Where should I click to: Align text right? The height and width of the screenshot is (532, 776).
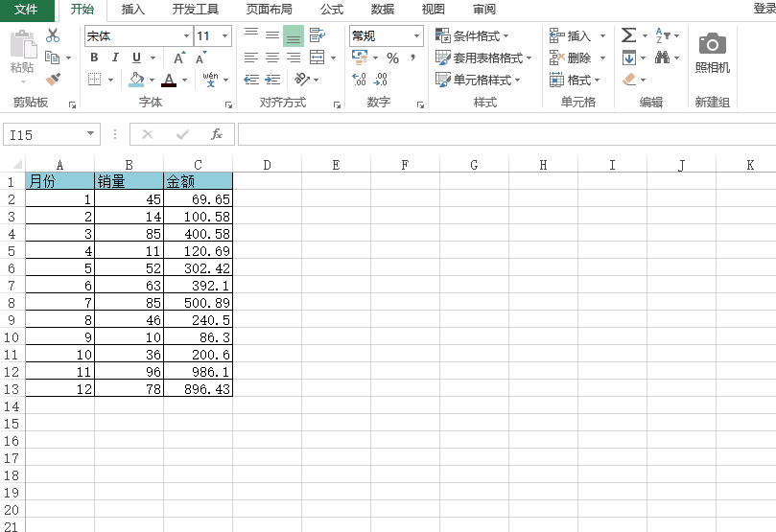pyautogui.click(x=294, y=58)
